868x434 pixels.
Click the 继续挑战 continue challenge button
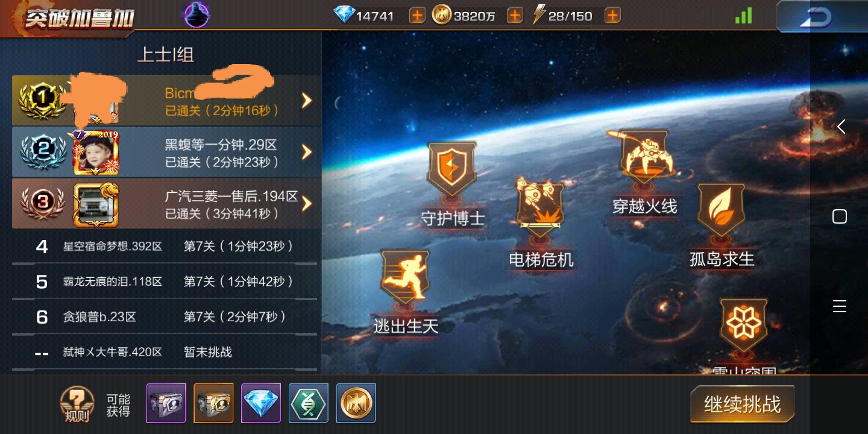coord(742,404)
